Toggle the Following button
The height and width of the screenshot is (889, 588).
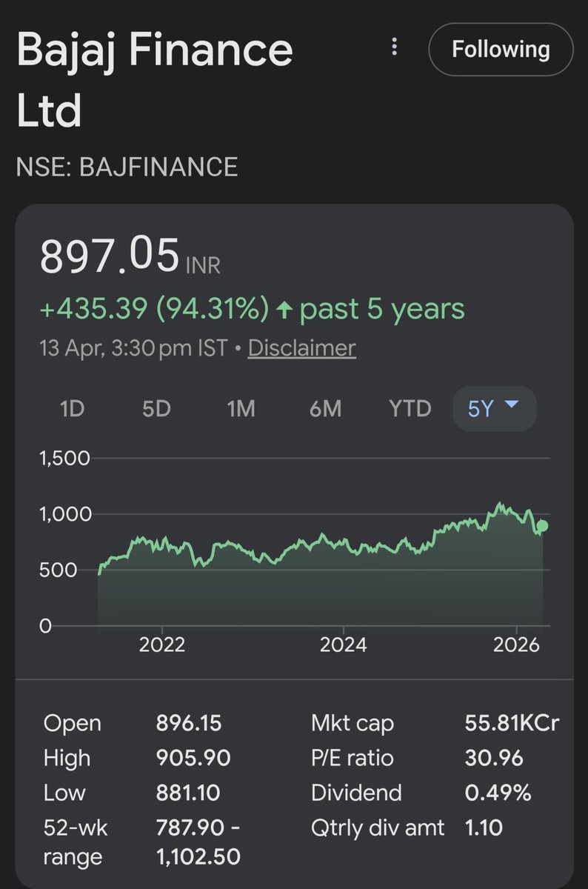(501, 50)
